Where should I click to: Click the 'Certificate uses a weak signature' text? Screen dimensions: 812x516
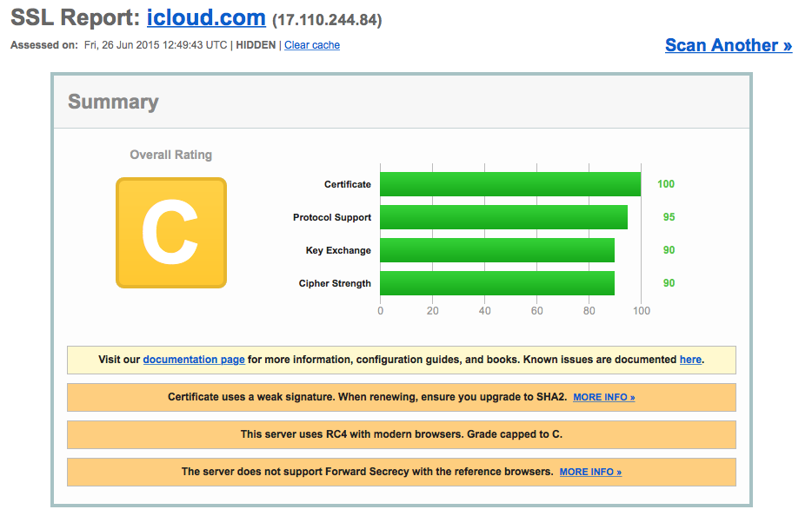pyautogui.click(x=251, y=397)
